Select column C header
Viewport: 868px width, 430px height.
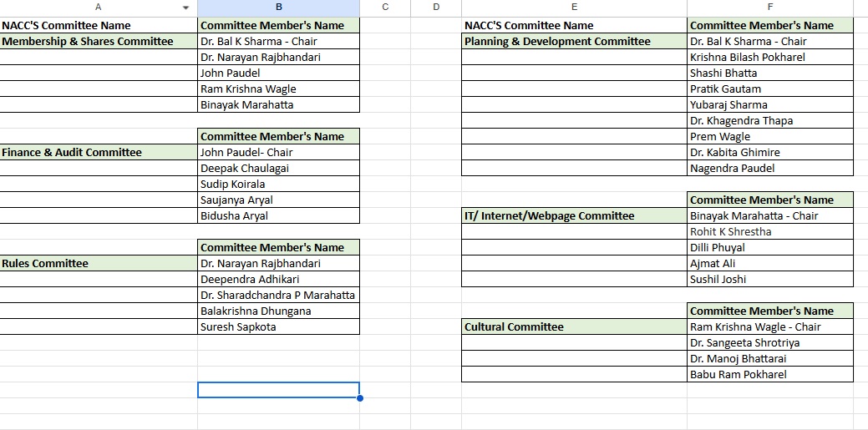click(x=385, y=8)
